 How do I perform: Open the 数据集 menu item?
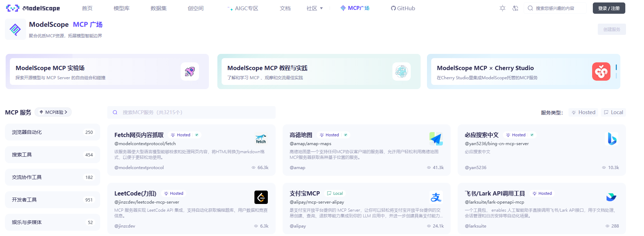coord(158,8)
